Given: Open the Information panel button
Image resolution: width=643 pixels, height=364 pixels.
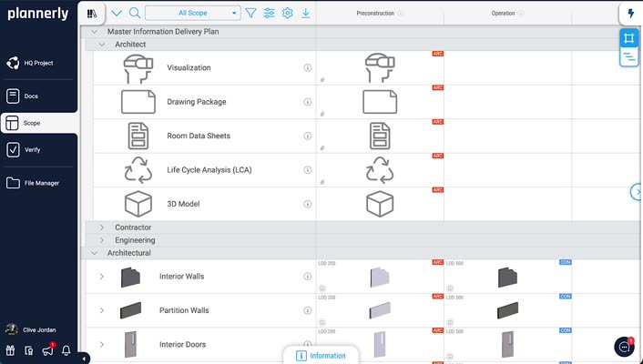Looking at the screenshot, I should 321,356.
